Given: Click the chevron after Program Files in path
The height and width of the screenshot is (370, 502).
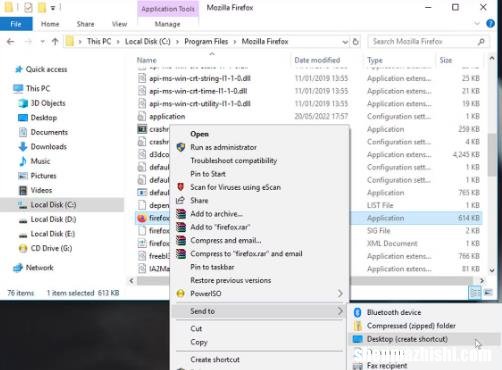Looking at the screenshot, I should 235,42.
